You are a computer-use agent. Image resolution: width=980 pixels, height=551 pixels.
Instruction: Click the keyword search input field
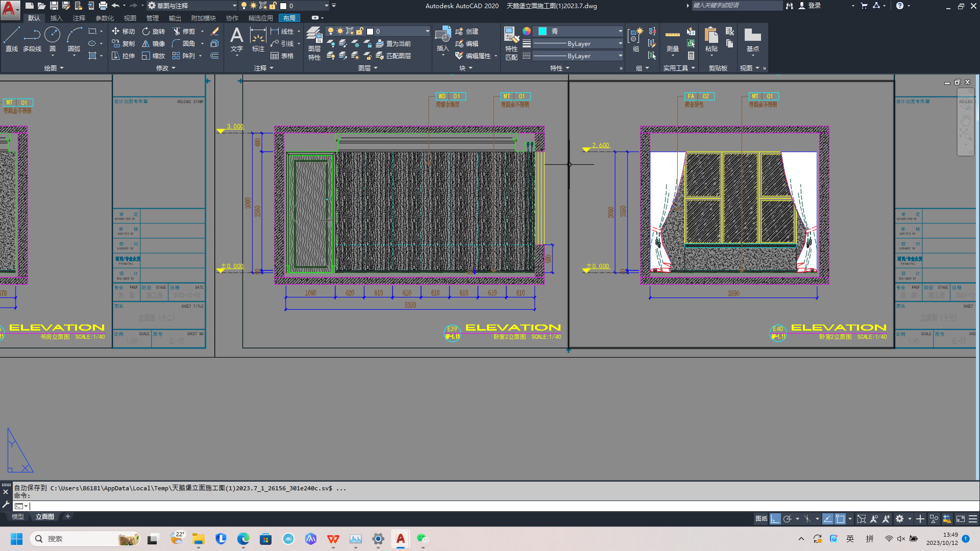point(737,6)
